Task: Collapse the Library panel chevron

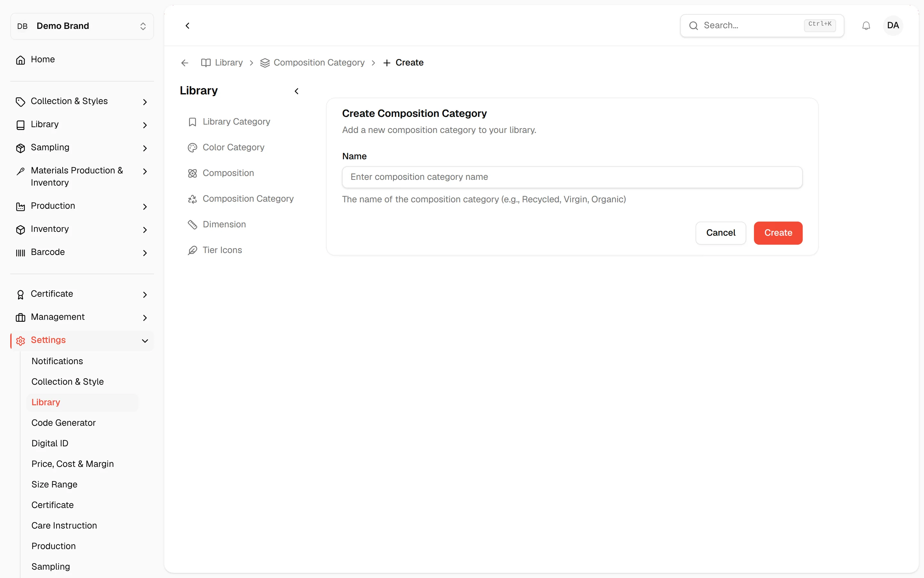Action: coord(297,91)
